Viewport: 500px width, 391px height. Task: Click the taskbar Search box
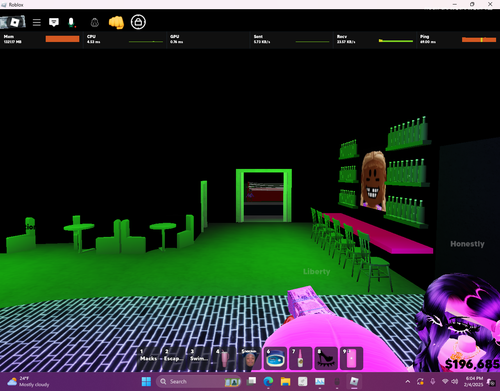pos(199,382)
